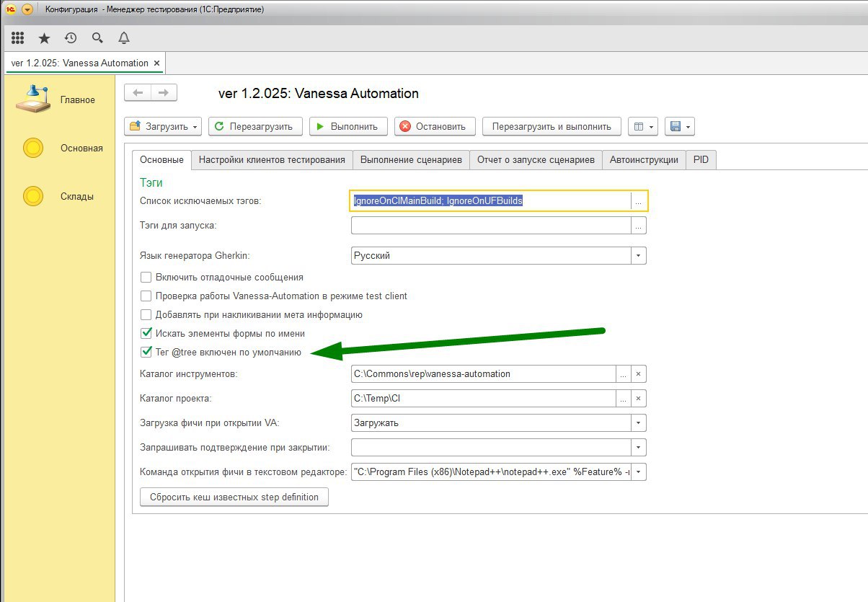Browse for Каталог проекта folder
Screen dimensions: 868x602
coord(624,399)
